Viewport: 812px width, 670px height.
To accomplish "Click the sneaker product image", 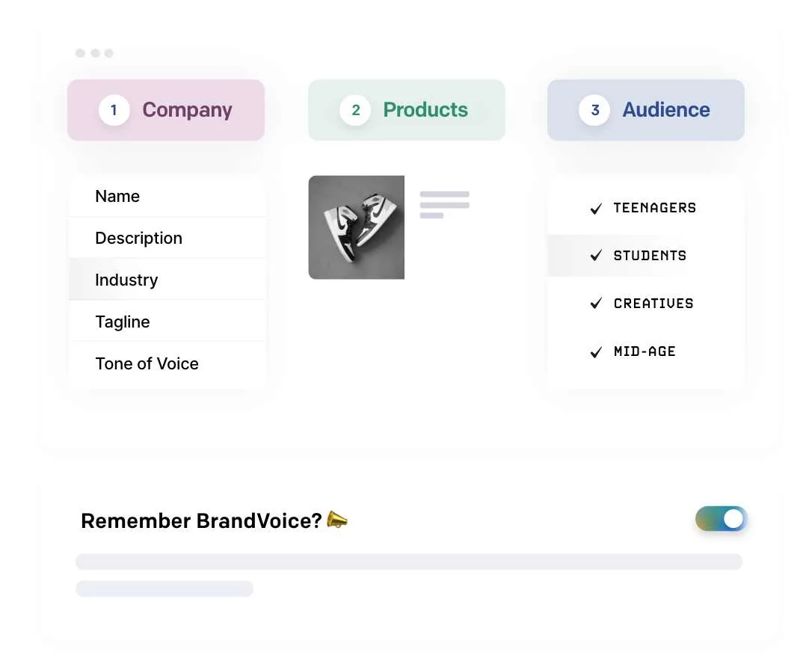I will (357, 227).
